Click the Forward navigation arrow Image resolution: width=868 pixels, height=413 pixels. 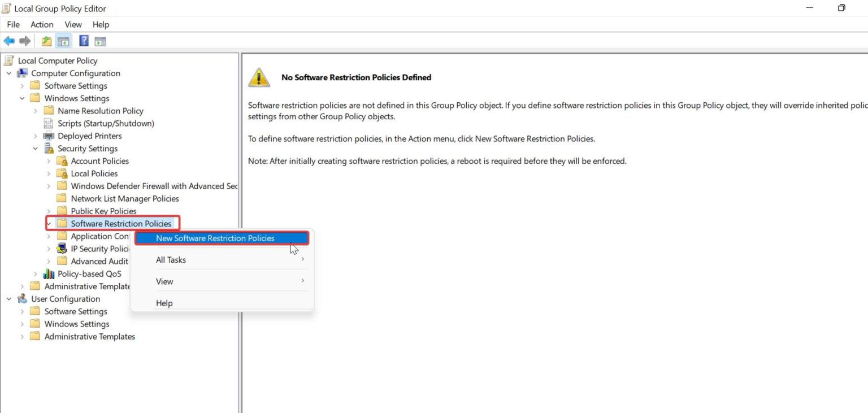click(x=24, y=40)
